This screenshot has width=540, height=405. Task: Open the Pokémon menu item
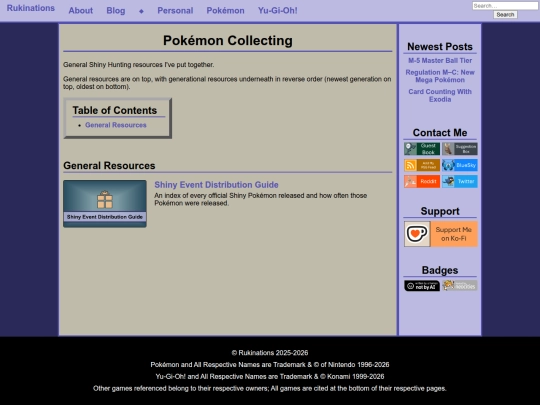[x=226, y=11]
